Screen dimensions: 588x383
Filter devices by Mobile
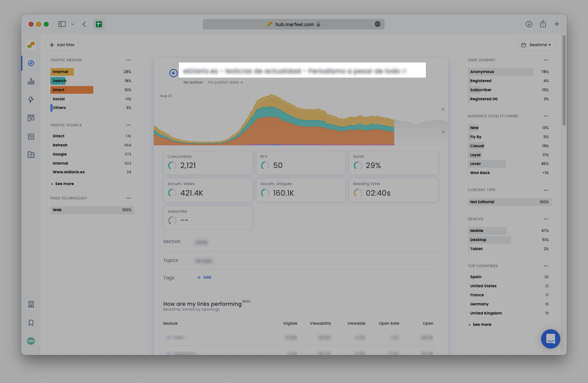(487, 231)
